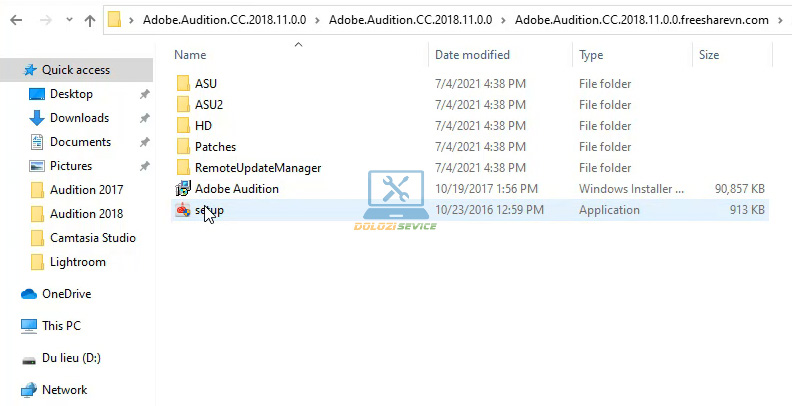Select the ASU folder icon
Screen dimensions: 792x406
coord(183,83)
